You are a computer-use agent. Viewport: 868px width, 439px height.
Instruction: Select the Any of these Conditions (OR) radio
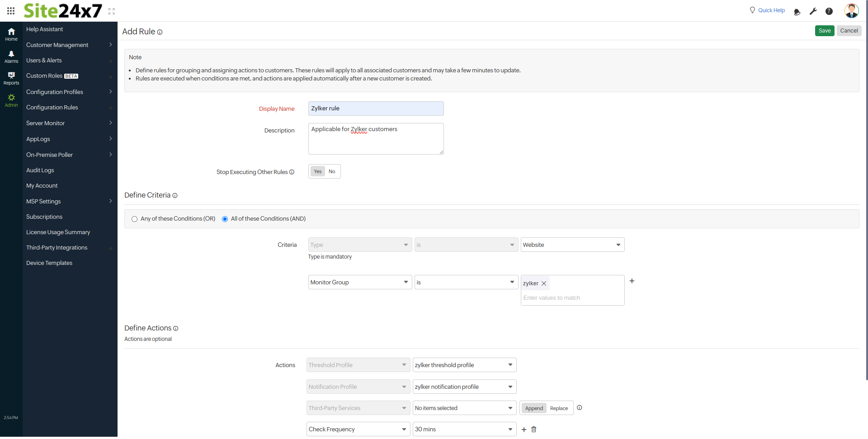point(134,219)
